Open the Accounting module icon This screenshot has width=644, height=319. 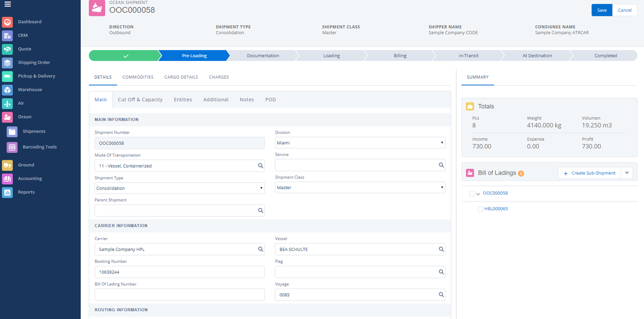click(x=7, y=178)
